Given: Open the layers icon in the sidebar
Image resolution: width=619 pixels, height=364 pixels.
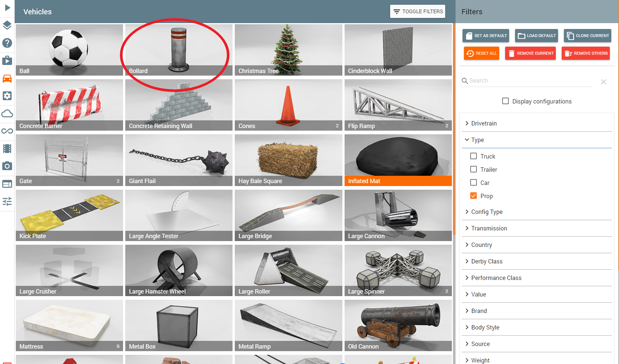Looking at the screenshot, I should click(x=7, y=25).
